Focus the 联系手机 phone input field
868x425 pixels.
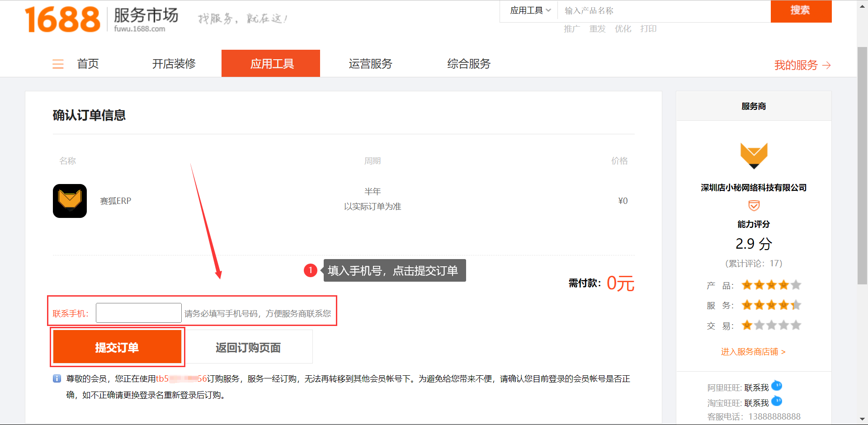pyautogui.click(x=139, y=313)
